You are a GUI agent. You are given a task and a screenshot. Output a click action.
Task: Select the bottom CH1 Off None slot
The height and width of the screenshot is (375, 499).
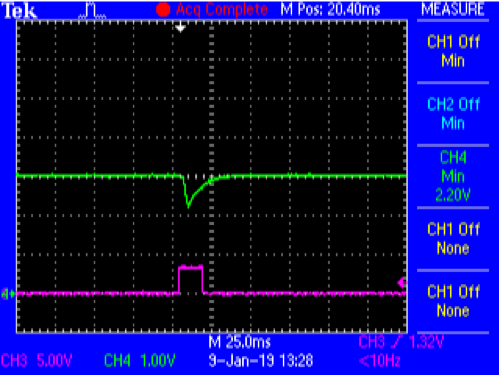453,301
